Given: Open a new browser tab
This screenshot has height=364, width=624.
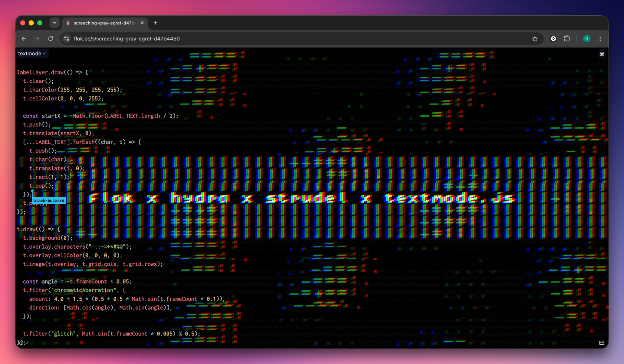Looking at the screenshot, I should coord(155,23).
